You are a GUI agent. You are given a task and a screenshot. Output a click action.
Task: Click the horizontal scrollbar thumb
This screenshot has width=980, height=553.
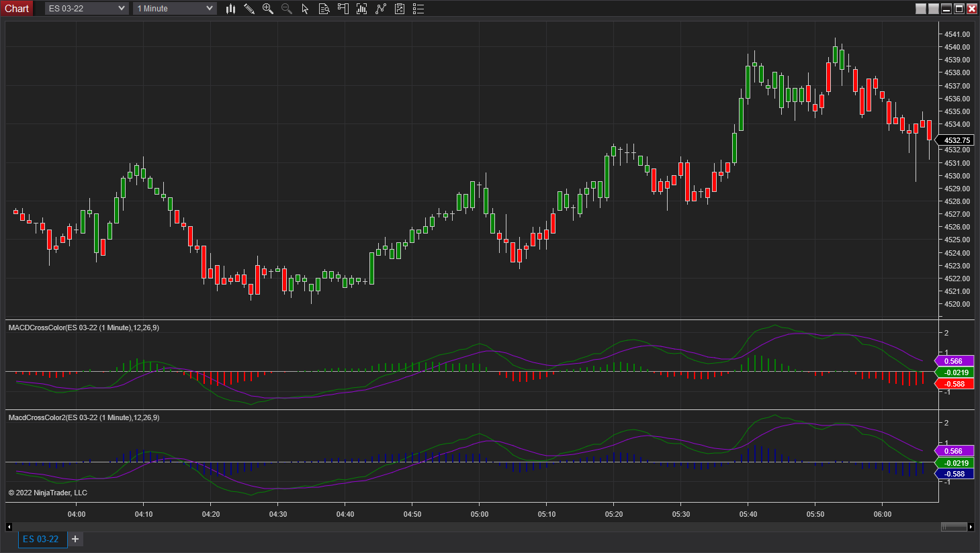954,527
